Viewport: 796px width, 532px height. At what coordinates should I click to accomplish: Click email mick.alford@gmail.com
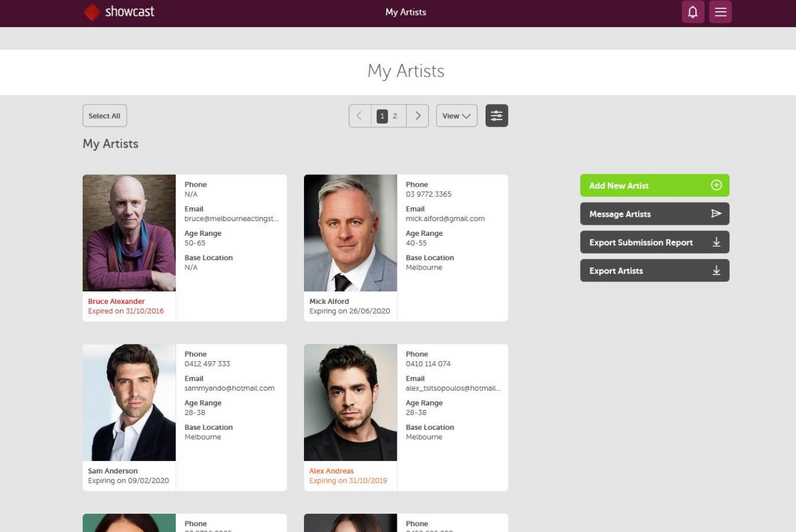tap(445, 219)
